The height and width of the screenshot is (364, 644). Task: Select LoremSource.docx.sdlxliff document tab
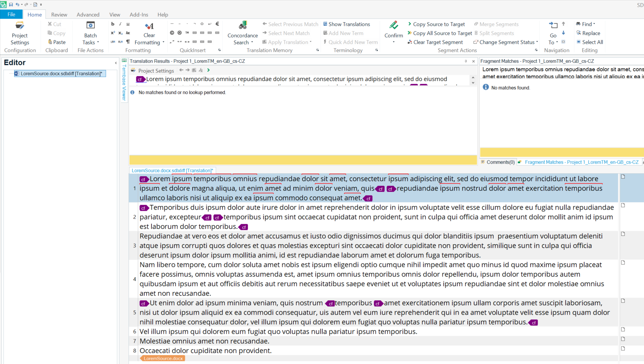point(172,171)
